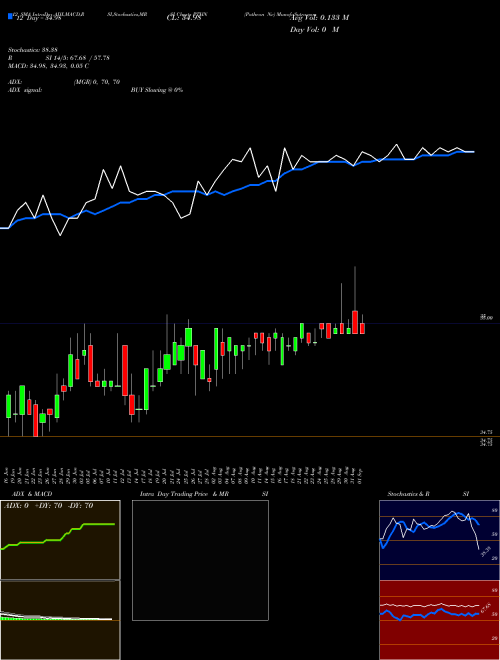Click the empty Intra Day Trading Price chart
500x660 pixels.
200,560
